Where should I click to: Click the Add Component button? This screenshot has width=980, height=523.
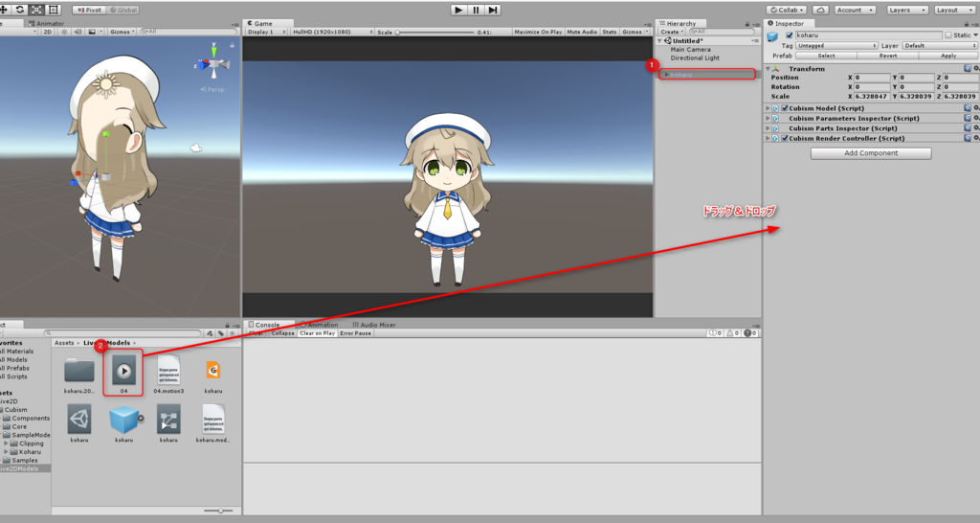point(871,153)
